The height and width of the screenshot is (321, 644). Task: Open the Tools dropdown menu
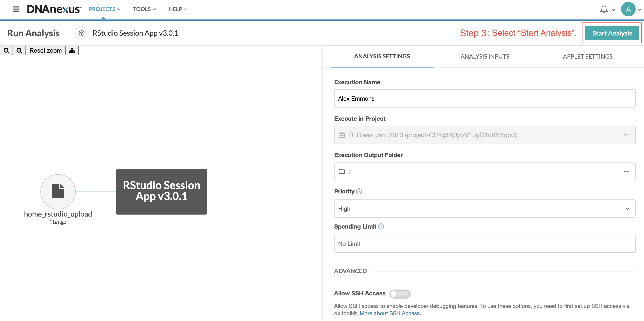[144, 9]
